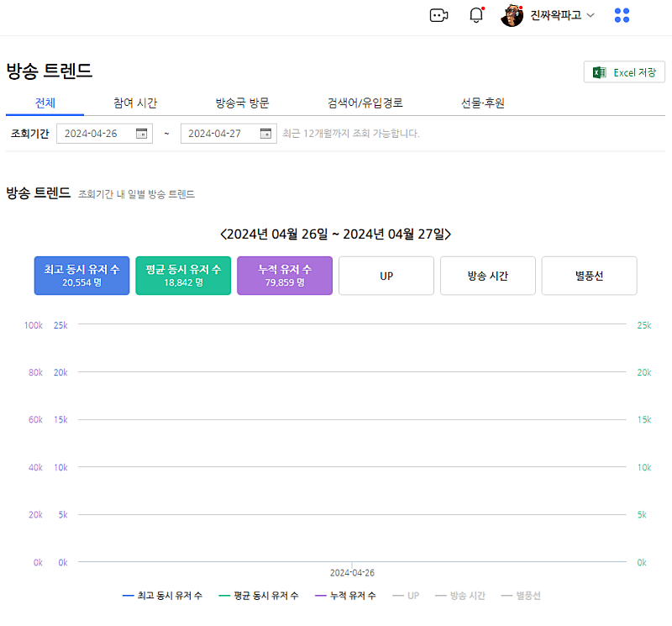Click the Excel icon on save button
The width and height of the screenshot is (672, 626).
coord(600,72)
